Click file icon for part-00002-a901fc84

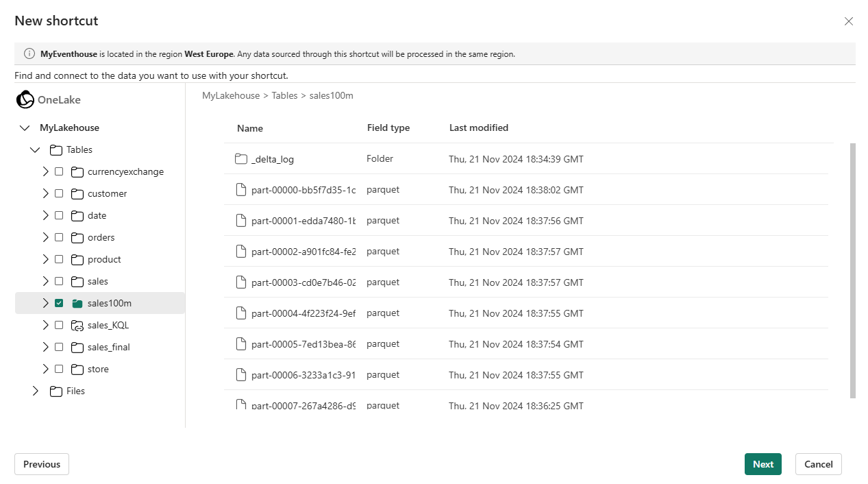coord(240,252)
